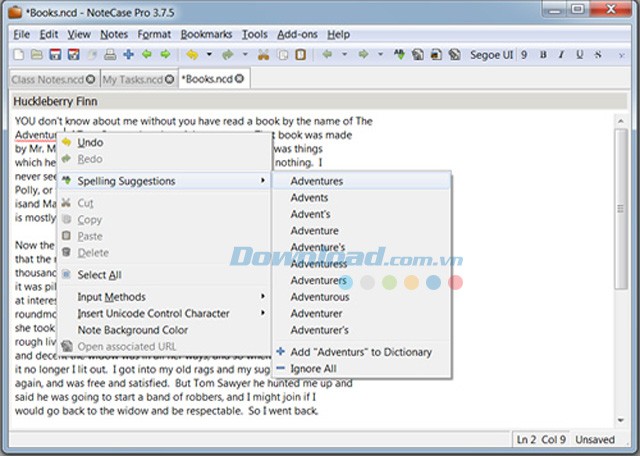The image size is (640, 456).
Task: Add "Adventurs" to Dictionary
Action: pos(362,352)
